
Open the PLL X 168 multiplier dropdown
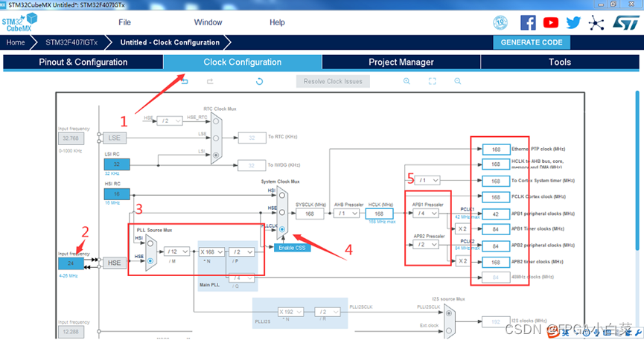[211, 251]
